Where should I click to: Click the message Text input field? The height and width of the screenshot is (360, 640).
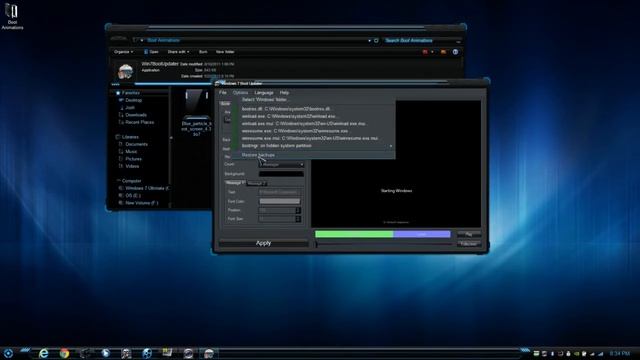pos(280,192)
